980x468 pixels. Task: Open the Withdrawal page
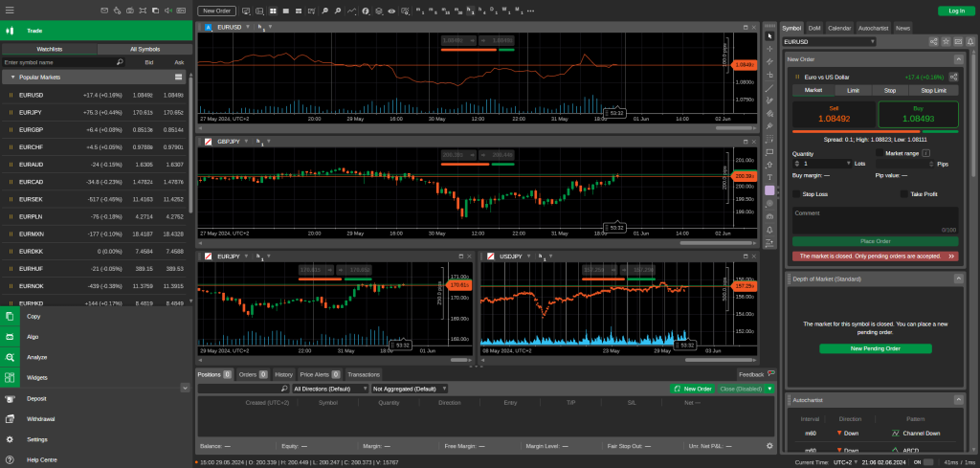pyautogui.click(x=40, y=418)
